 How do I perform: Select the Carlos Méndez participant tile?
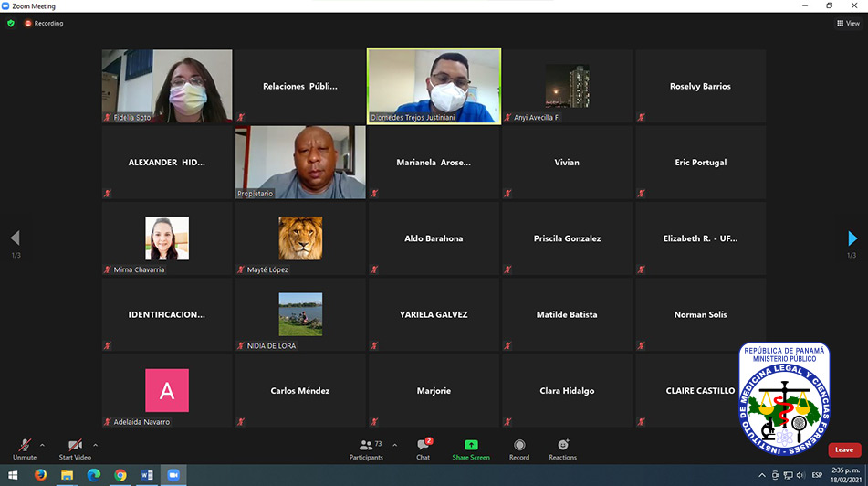(300, 391)
